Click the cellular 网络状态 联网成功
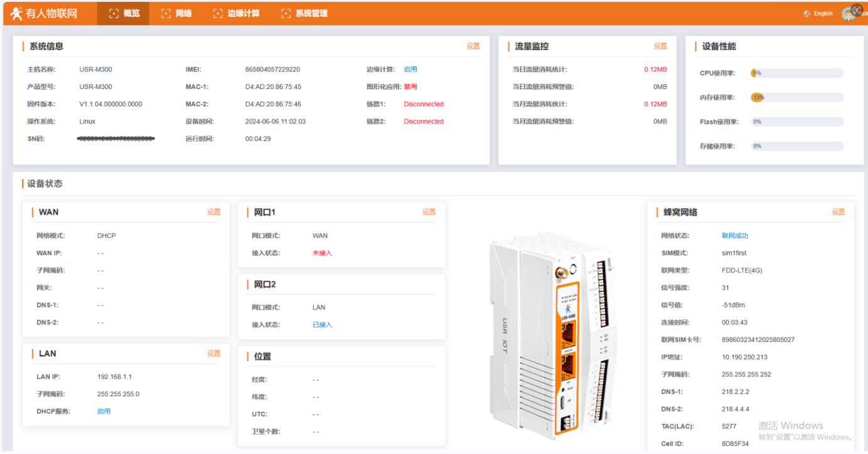Image resolution: width=868 pixels, height=454 pixels. click(735, 236)
